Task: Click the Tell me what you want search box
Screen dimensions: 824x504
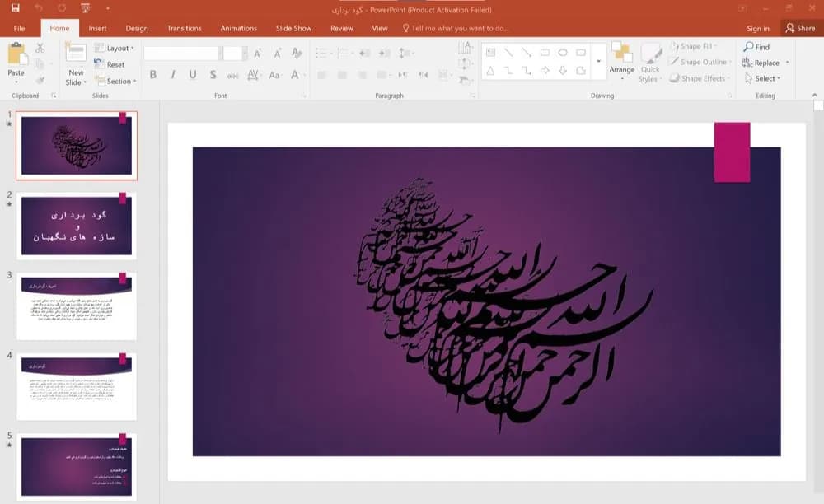Action: 455,28
